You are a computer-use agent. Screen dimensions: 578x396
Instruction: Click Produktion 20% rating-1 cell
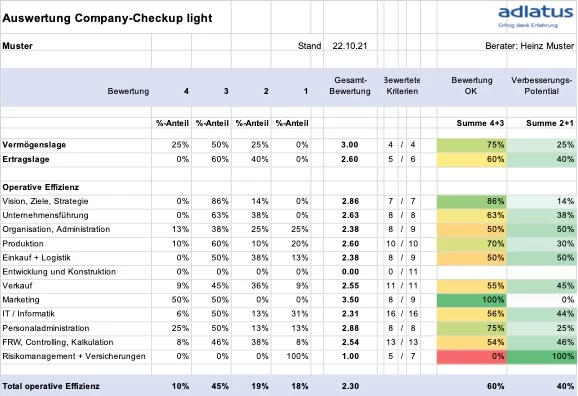[x=300, y=244]
